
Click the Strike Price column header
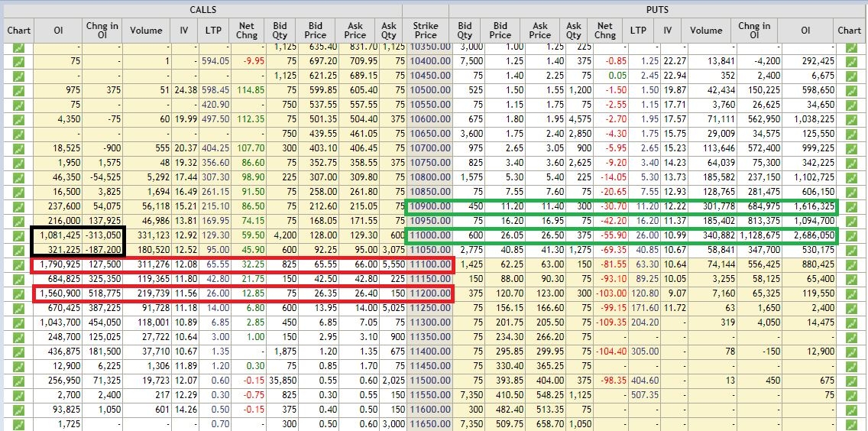(425, 30)
